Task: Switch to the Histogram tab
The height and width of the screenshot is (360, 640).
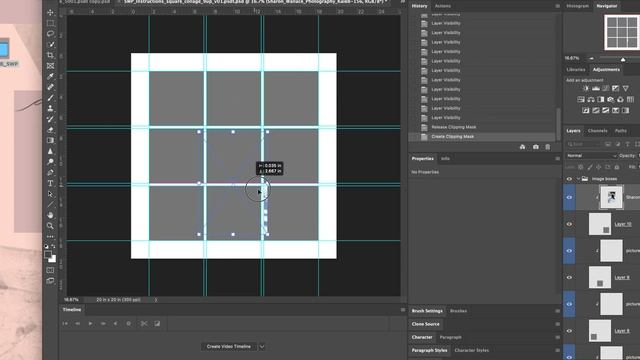Action: tap(578, 6)
